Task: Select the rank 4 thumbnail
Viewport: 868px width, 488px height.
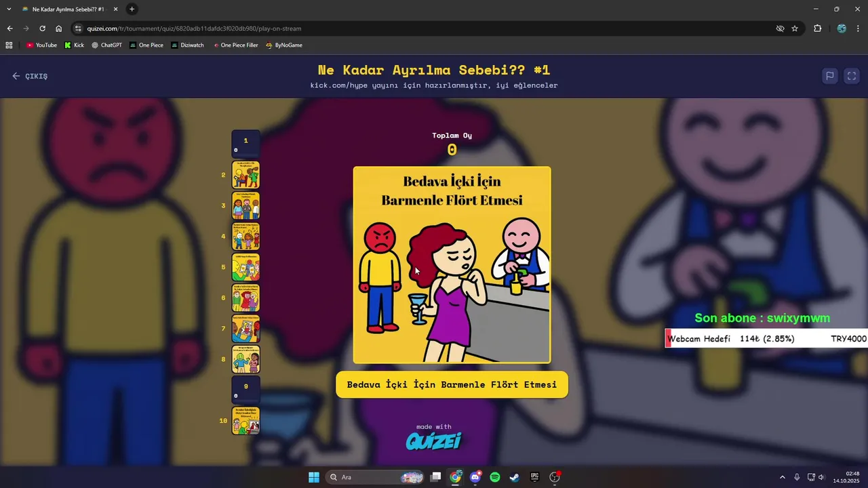Action: 245,237
